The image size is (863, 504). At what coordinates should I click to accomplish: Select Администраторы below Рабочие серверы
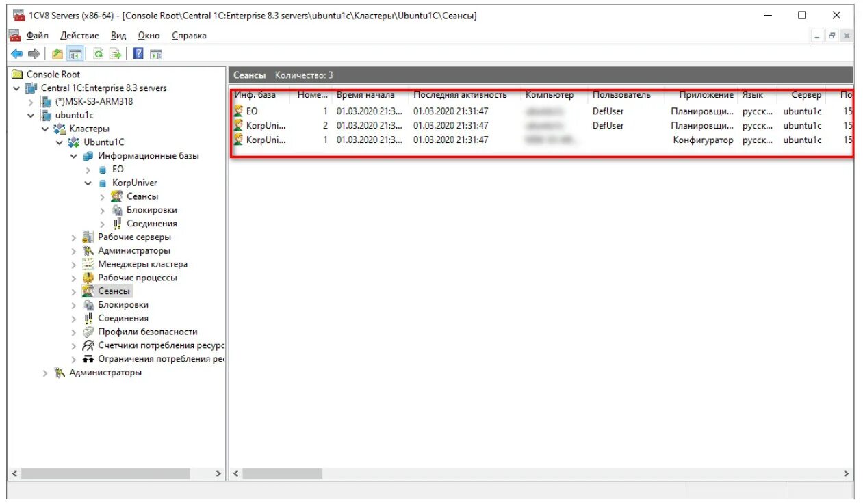click(134, 251)
